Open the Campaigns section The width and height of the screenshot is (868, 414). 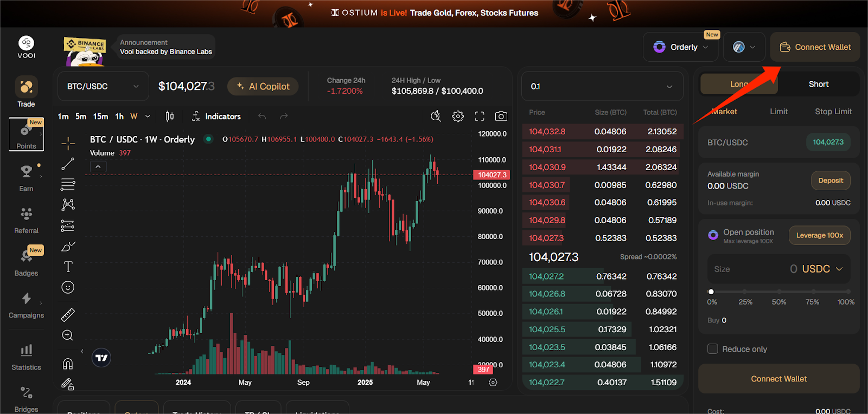[x=26, y=305]
